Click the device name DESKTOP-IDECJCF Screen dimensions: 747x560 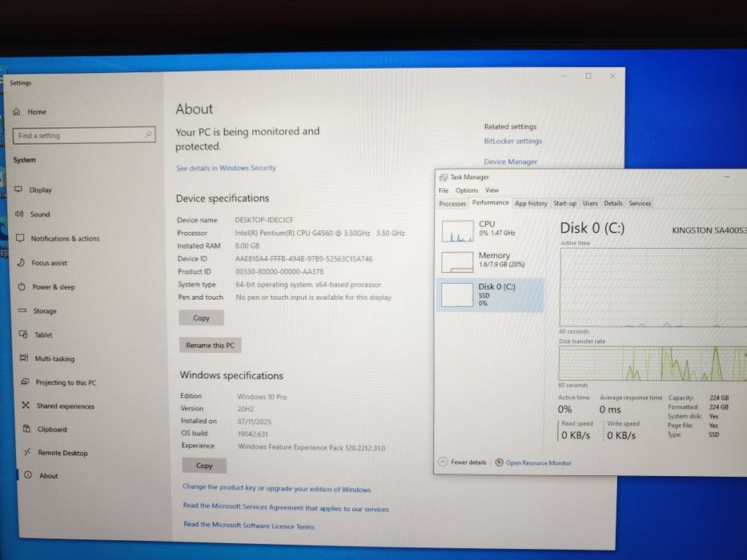tap(264, 220)
